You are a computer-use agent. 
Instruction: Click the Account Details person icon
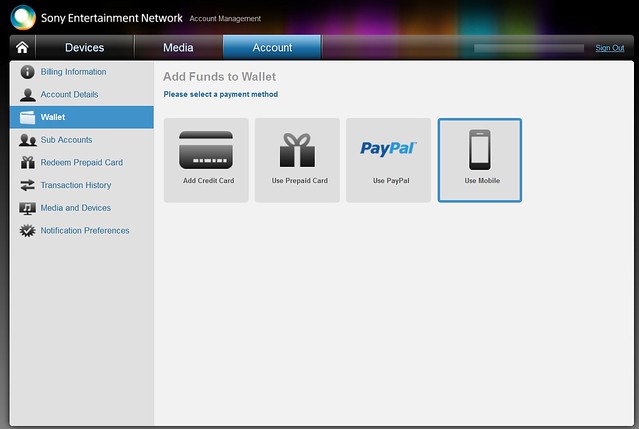27,95
